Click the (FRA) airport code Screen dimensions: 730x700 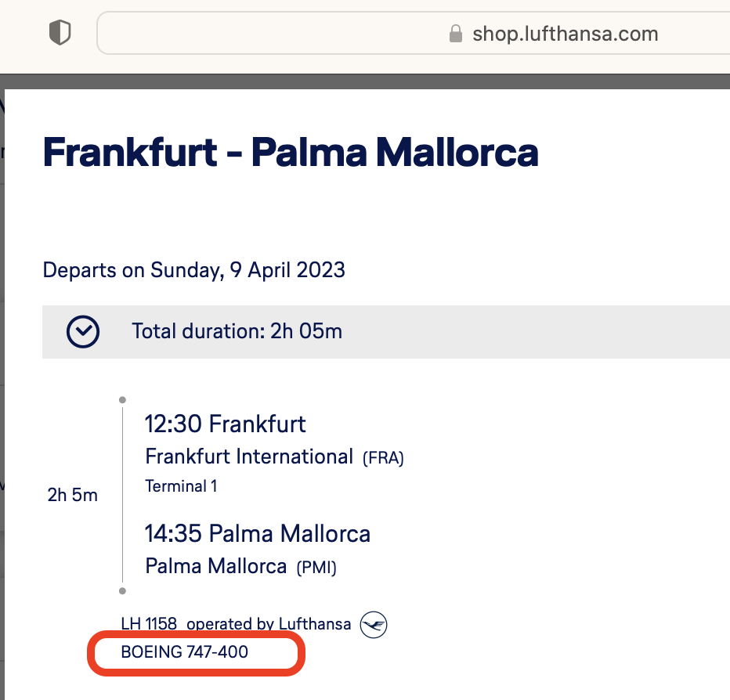pyautogui.click(x=383, y=458)
